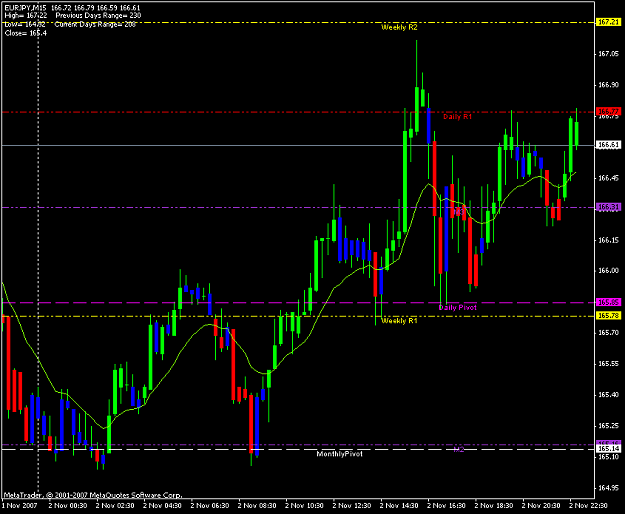Click the 167.05 price scale value
625x514 pixels.
609,54
